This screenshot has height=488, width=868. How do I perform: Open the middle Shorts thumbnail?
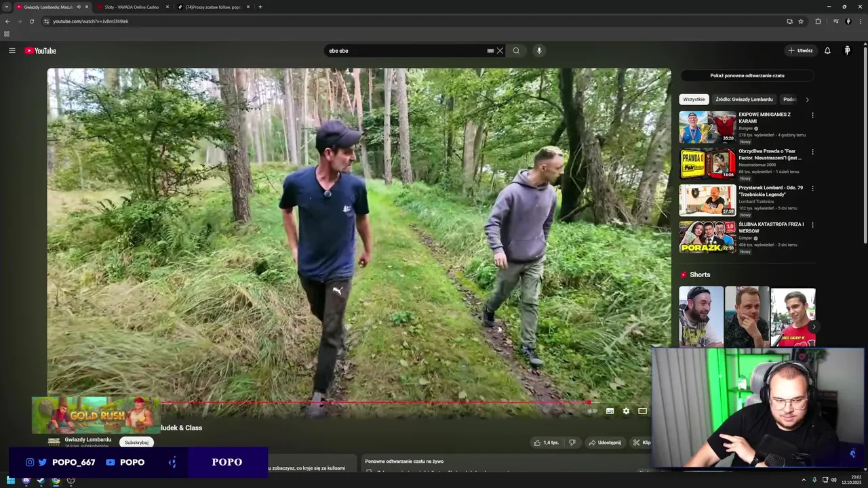tap(747, 317)
